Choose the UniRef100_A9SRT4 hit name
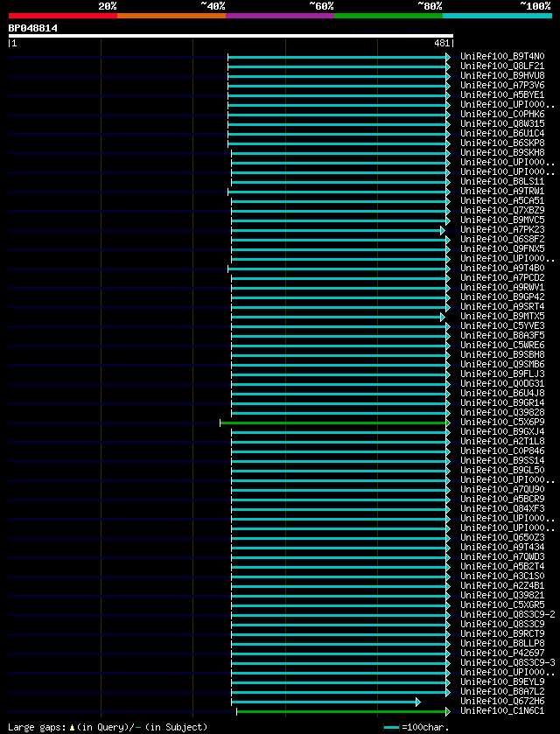Viewport: 560px width, 734px height. 502,307
